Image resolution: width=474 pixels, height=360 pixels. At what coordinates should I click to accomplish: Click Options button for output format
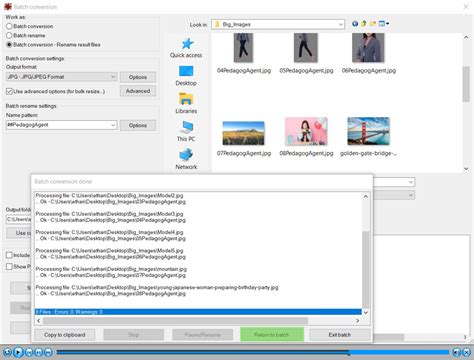[x=138, y=77]
